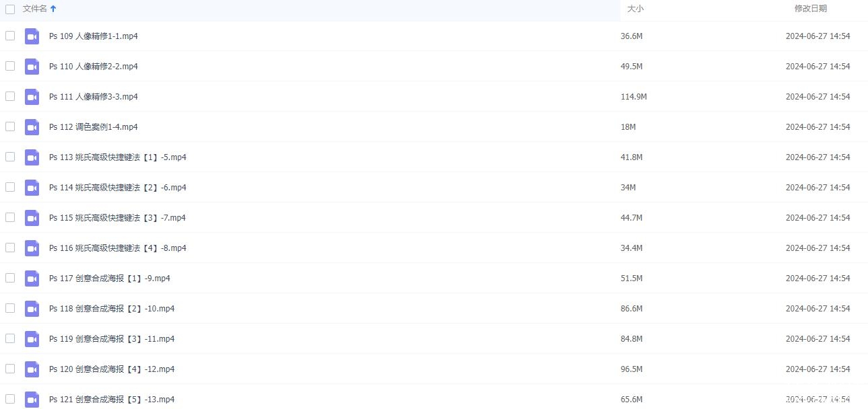Click video icon for Ps 110 人像精修2-2.mp4
The width and height of the screenshot is (868, 409).
pyautogui.click(x=32, y=67)
